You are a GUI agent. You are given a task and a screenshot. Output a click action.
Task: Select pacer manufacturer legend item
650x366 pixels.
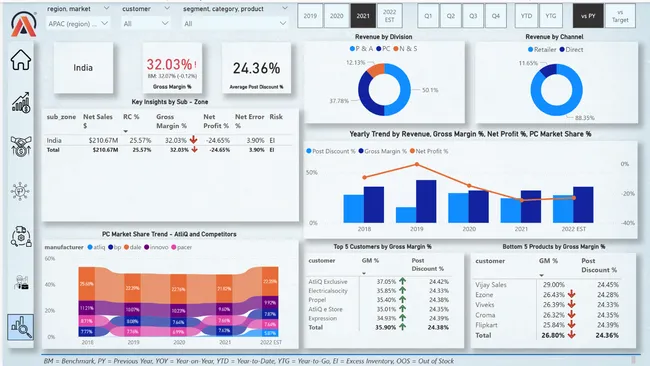(182, 247)
